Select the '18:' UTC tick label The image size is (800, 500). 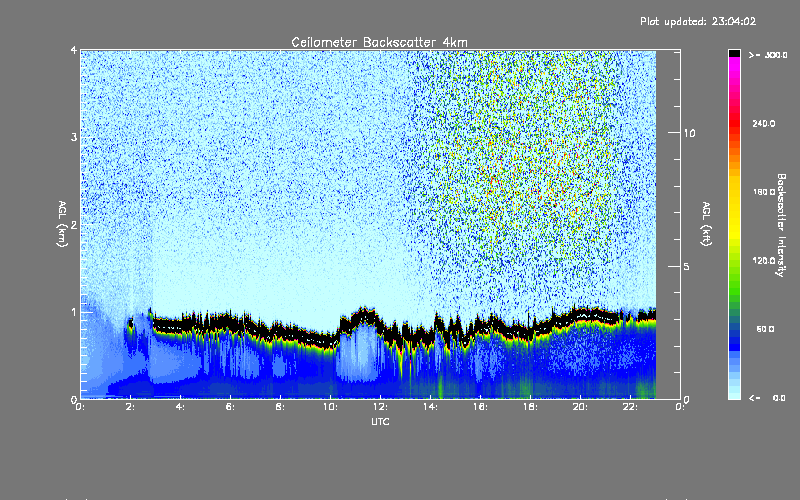point(530,407)
